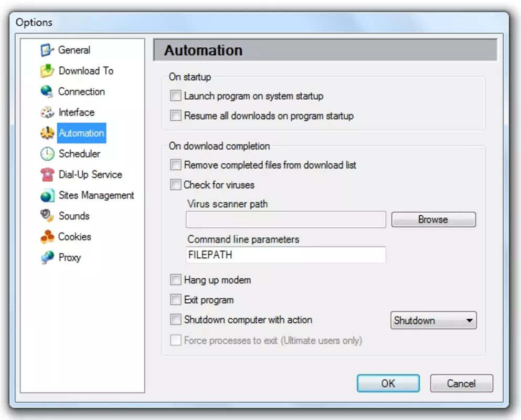Click the Proxy network icon
521x420 pixels.
tap(47, 257)
